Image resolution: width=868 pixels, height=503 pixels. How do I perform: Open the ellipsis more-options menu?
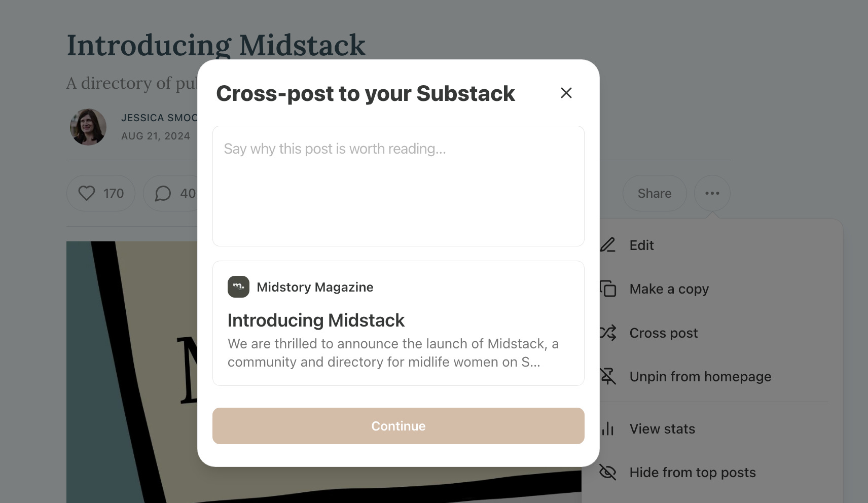click(x=712, y=193)
